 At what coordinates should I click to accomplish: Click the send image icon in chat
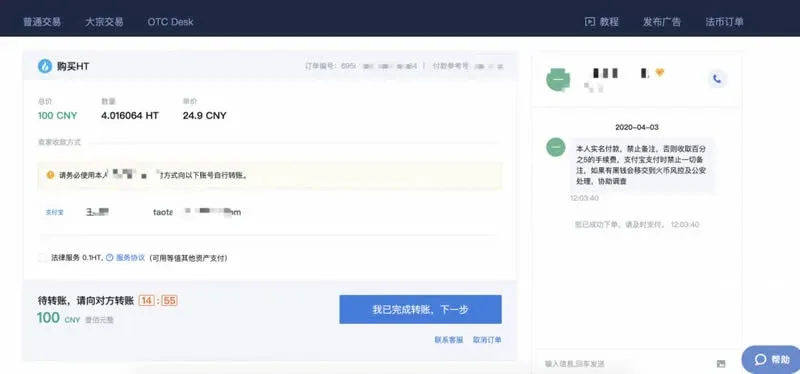point(720,364)
